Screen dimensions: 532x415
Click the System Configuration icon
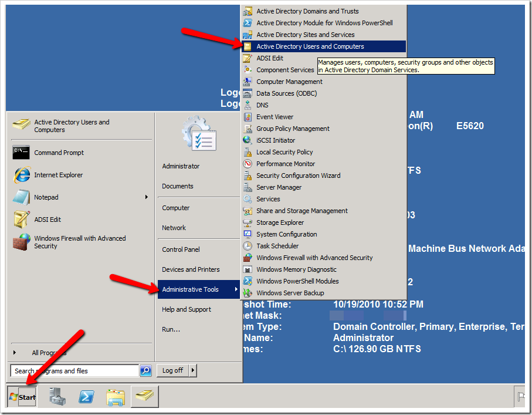pyautogui.click(x=248, y=234)
